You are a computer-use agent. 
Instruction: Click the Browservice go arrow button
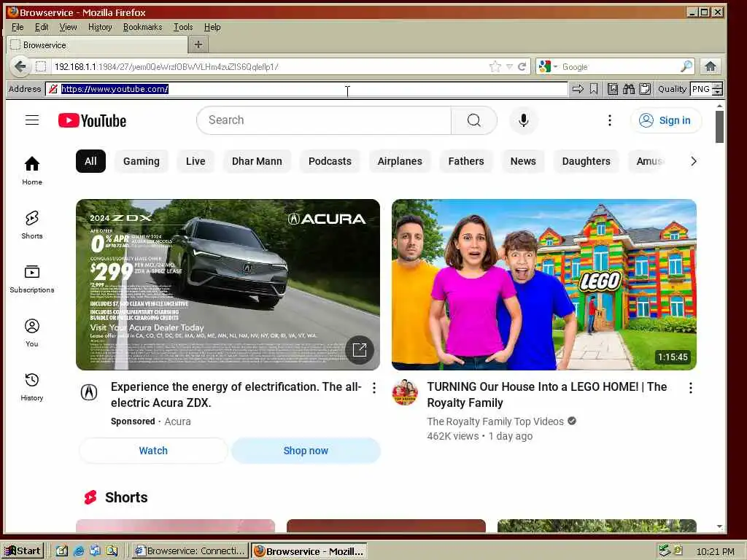coord(578,89)
